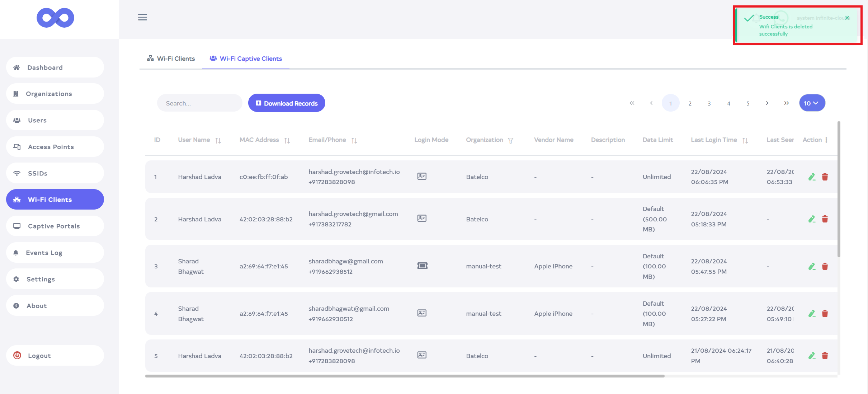Image resolution: width=868 pixels, height=394 pixels.
Task: Click the horizontal table scrollbar
Action: click(405, 376)
